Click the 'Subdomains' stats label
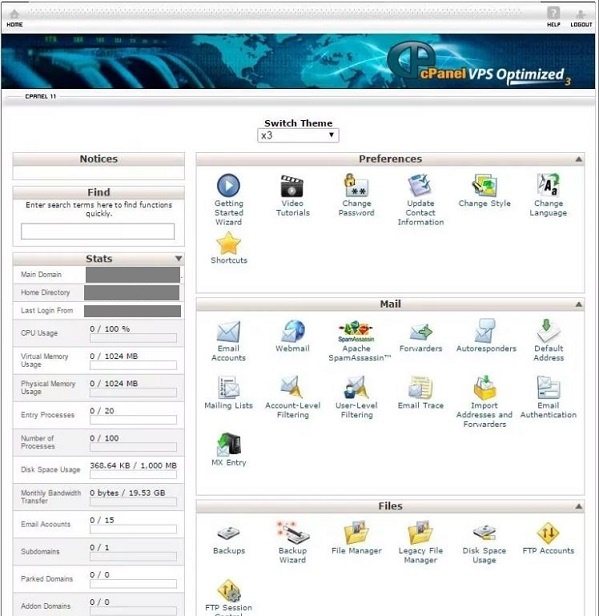This screenshot has width=599, height=616. (x=40, y=552)
